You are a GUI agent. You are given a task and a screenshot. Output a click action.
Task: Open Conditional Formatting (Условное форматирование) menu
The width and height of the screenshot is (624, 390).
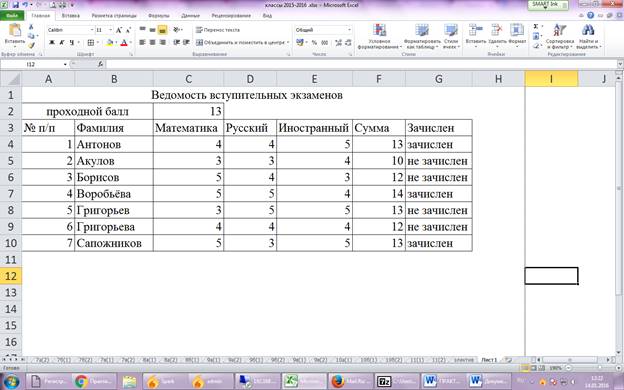coord(379,36)
